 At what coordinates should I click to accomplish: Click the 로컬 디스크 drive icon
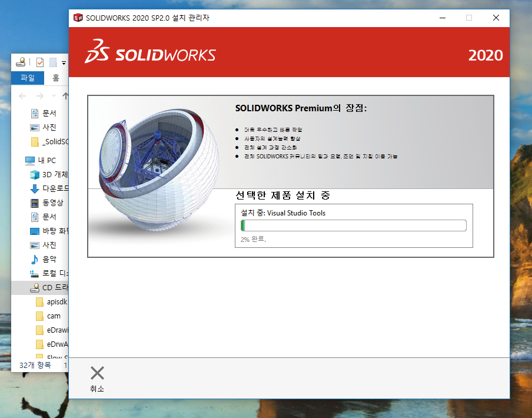point(34,274)
